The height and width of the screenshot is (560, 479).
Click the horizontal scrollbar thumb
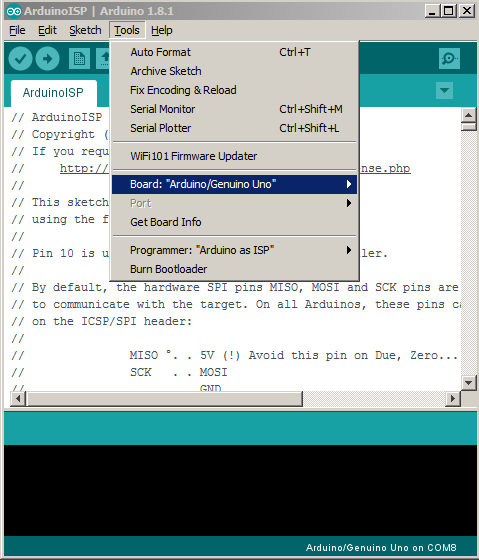pyautogui.click(x=164, y=399)
